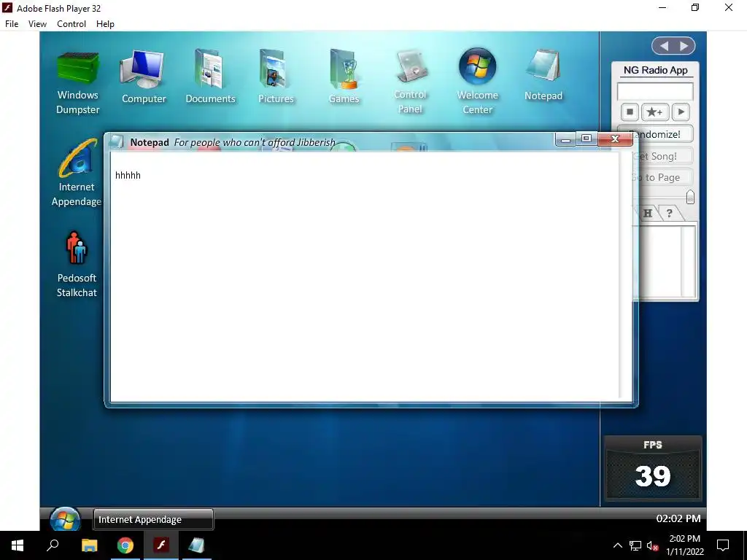Screen dimensions: 747x560
Task: Click the muted volume tray icon
Action: click(x=652, y=545)
